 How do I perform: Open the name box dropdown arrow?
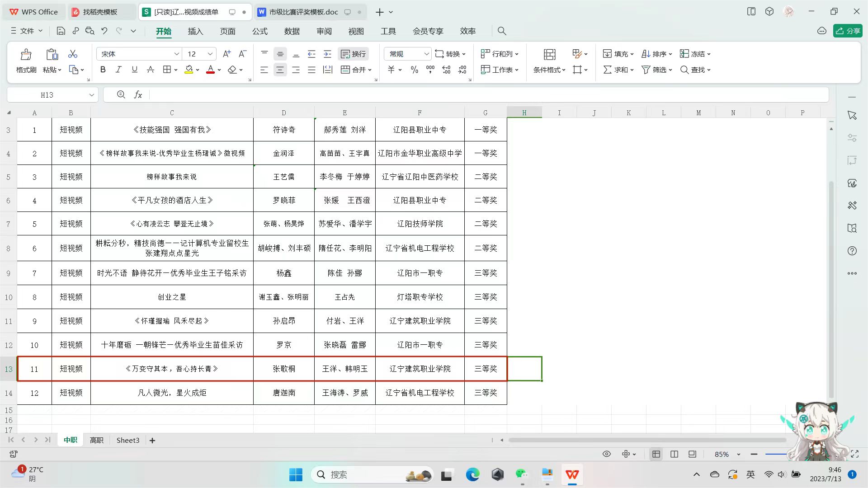91,95
